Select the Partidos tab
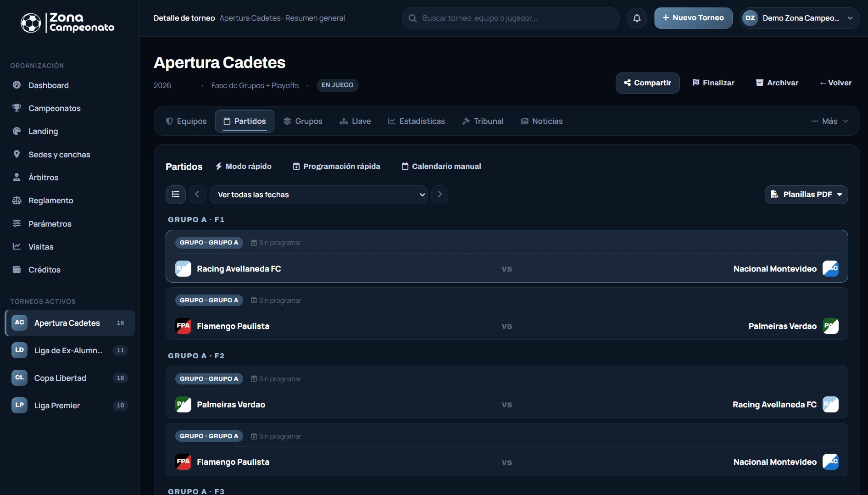The image size is (868, 495). (245, 121)
